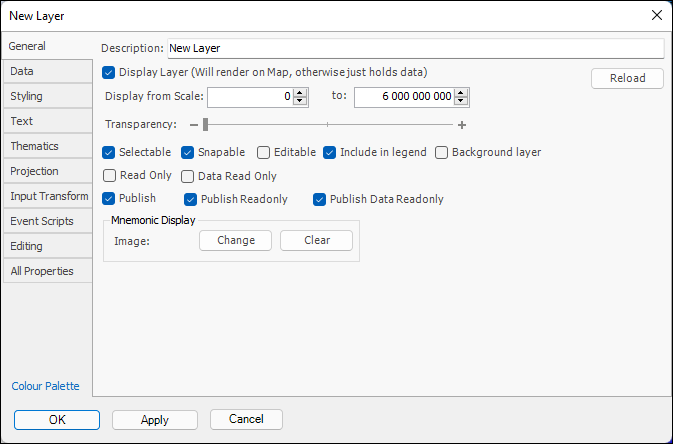Toggle the Display Layer checkbox
The image size is (673, 444).
click(109, 72)
